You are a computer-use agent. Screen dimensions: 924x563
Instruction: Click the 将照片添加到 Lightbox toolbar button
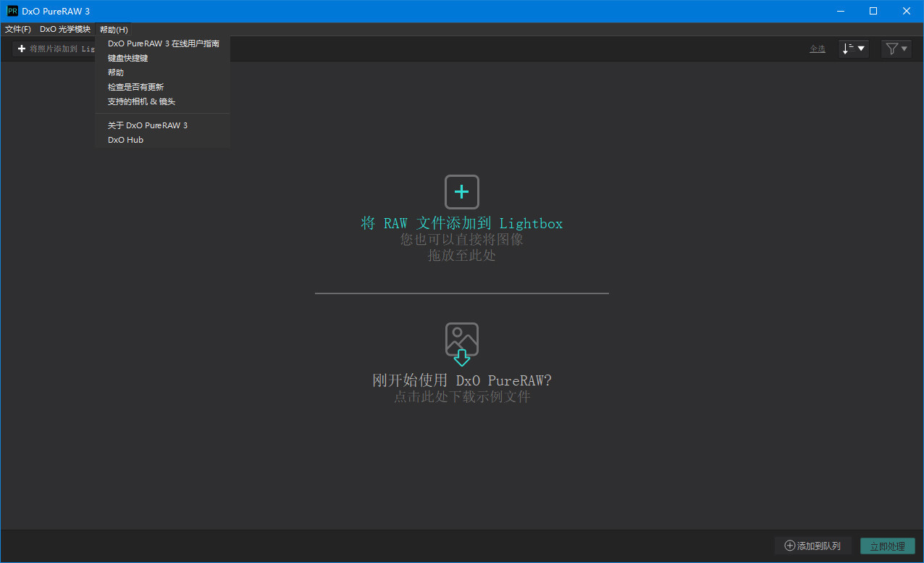pyautogui.click(x=55, y=49)
